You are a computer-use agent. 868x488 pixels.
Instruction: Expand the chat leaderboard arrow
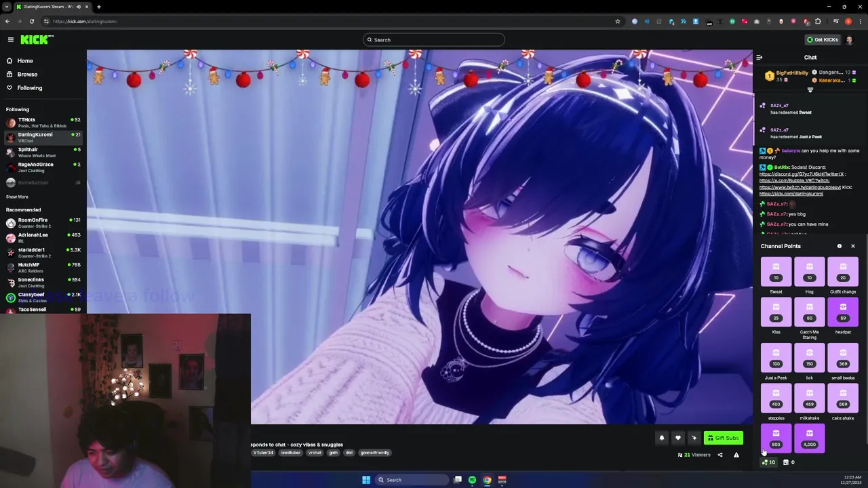[x=810, y=90]
